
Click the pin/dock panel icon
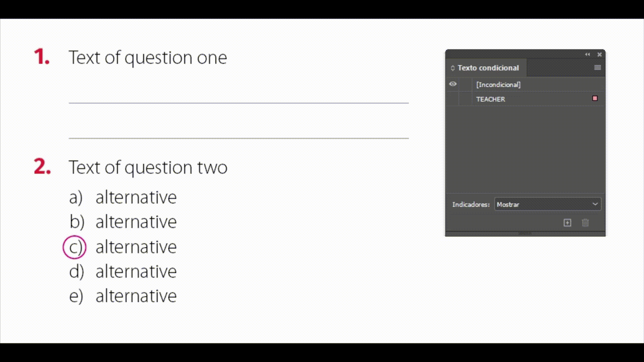click(x=587, y=54)
